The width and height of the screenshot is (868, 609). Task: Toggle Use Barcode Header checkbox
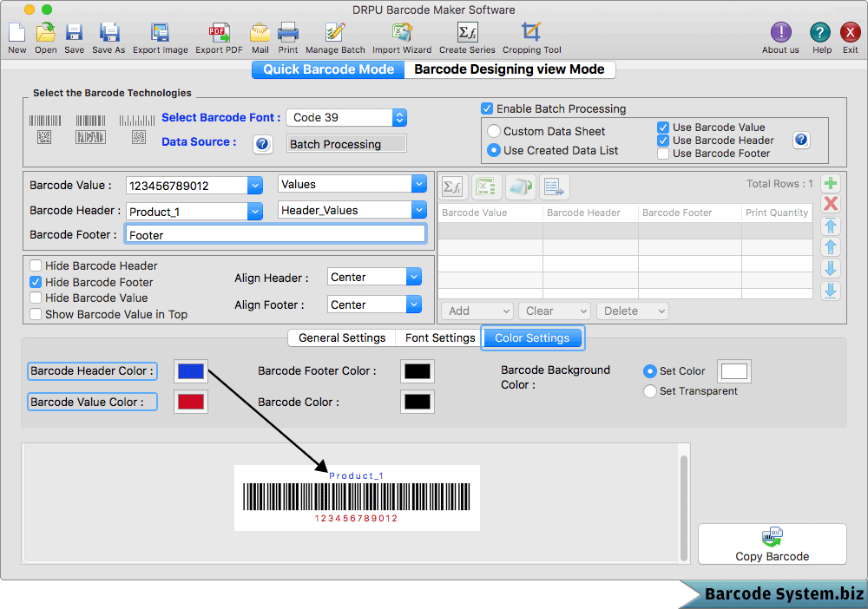click(x=663, y=141)
